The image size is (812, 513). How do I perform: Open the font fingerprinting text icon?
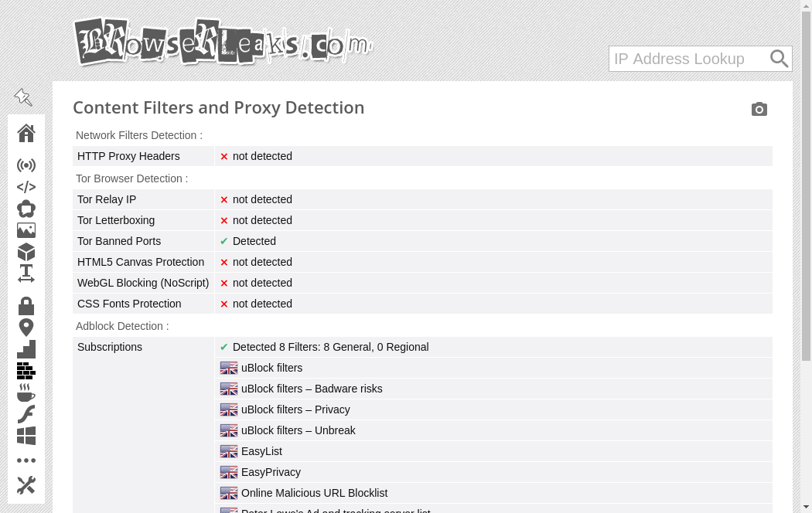pos(26,273)
